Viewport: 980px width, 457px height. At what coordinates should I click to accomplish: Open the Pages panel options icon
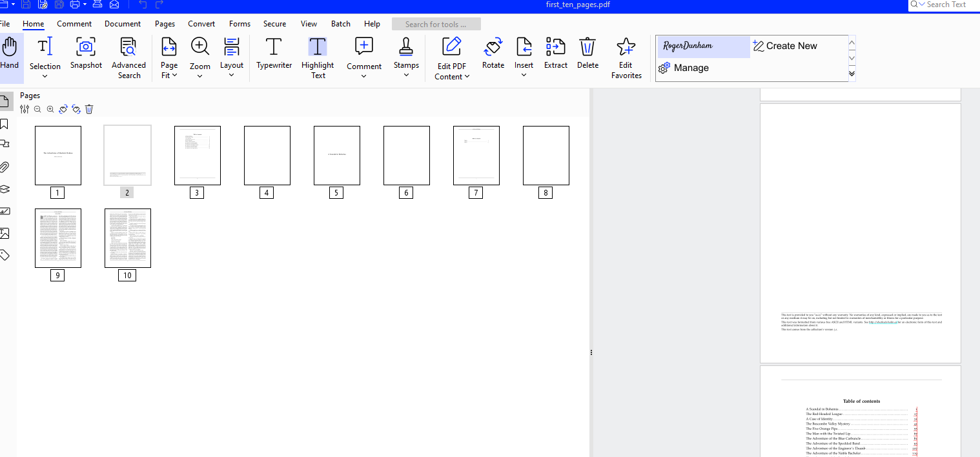(25, 109)
